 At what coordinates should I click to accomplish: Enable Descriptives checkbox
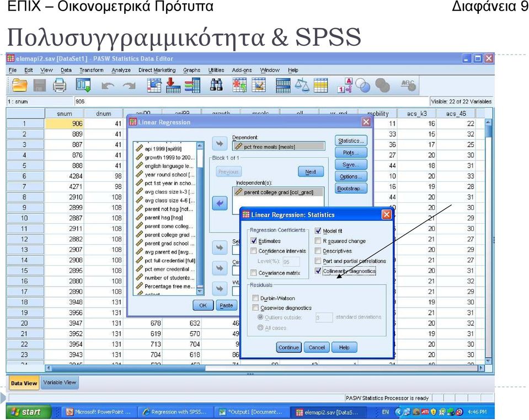[318, 251]
